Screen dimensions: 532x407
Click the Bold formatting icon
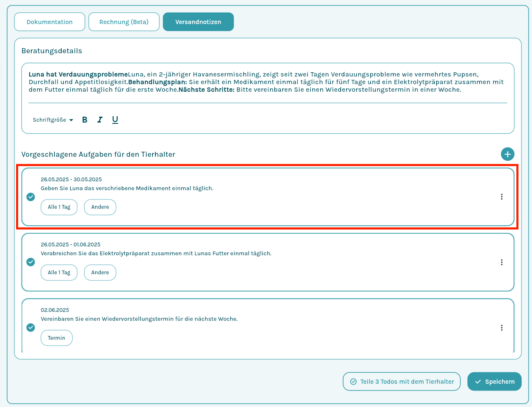(85, 120)
